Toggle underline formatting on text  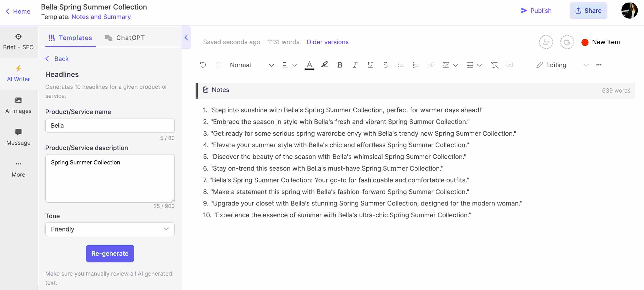369,65
